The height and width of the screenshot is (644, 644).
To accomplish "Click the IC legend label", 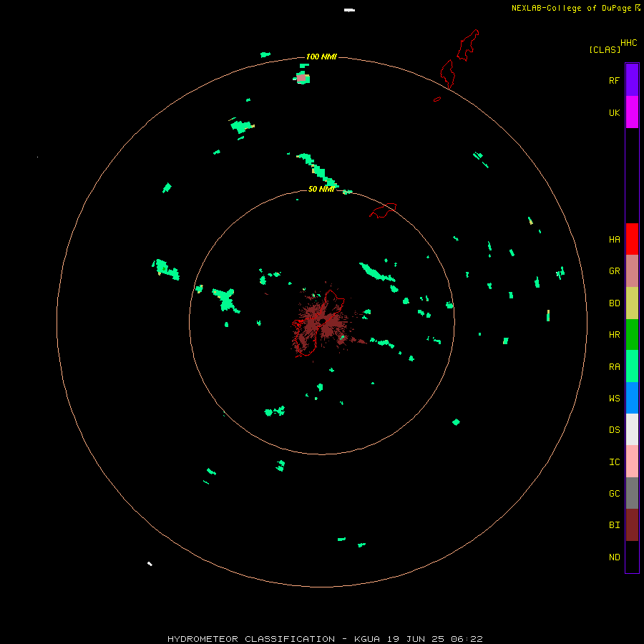I will point(614,462).
